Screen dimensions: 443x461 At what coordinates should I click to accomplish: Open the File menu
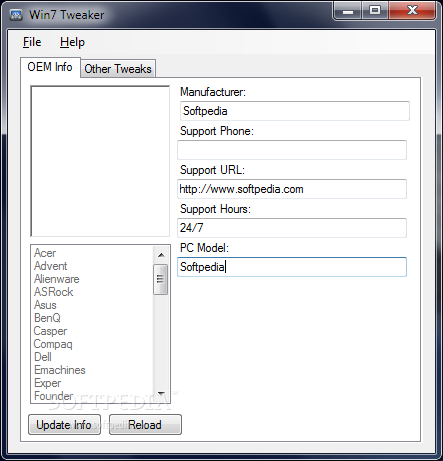coord(32,42)
